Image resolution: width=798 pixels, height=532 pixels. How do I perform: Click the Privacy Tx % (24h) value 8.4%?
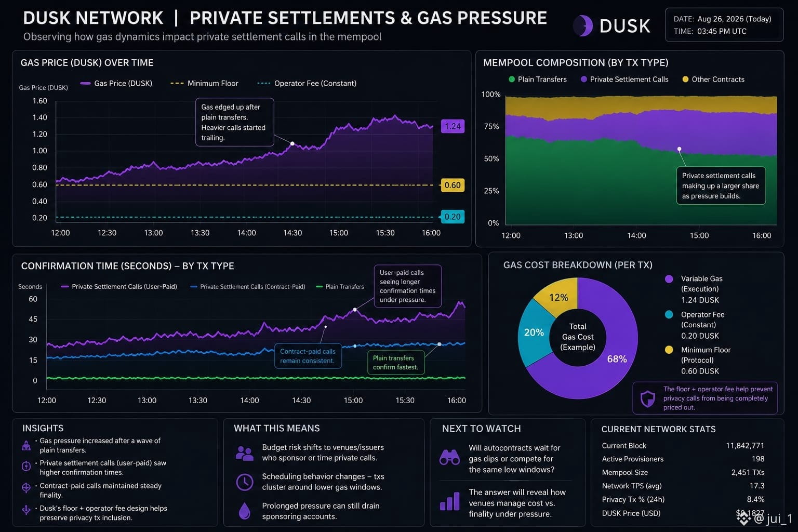(756, 500)
